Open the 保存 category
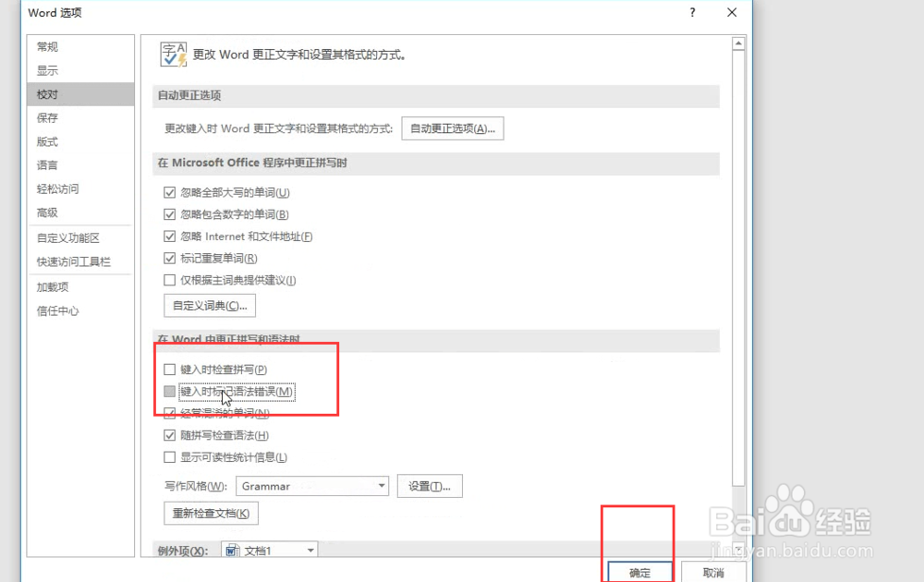The image size is (924, 582). pyautogui.click(x=80, y=118)
